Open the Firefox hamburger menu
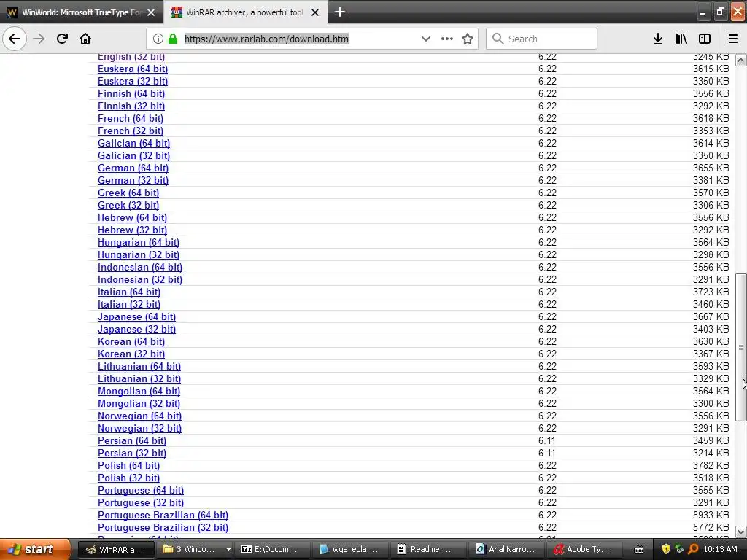Screen dimensions: 747x560 tap(733, 39)
